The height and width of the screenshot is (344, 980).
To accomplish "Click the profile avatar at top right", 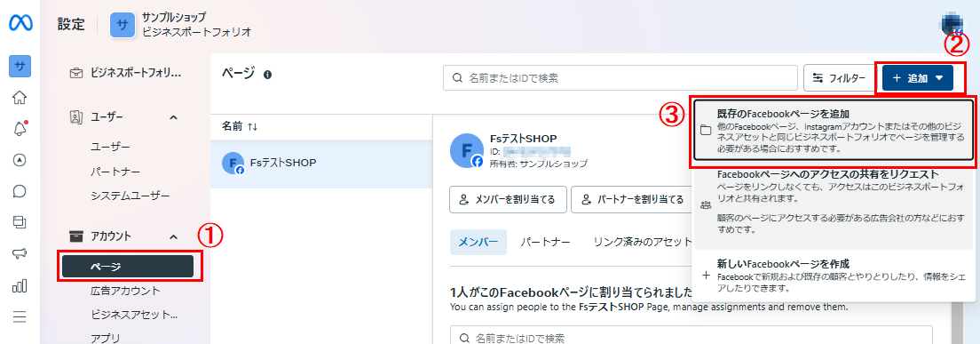I will coord(952,24).
